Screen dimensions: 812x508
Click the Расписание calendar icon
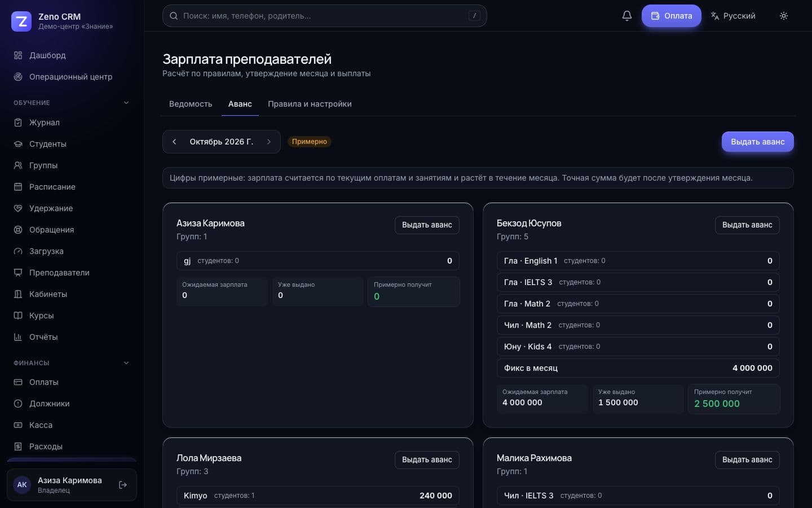[18, 187]
